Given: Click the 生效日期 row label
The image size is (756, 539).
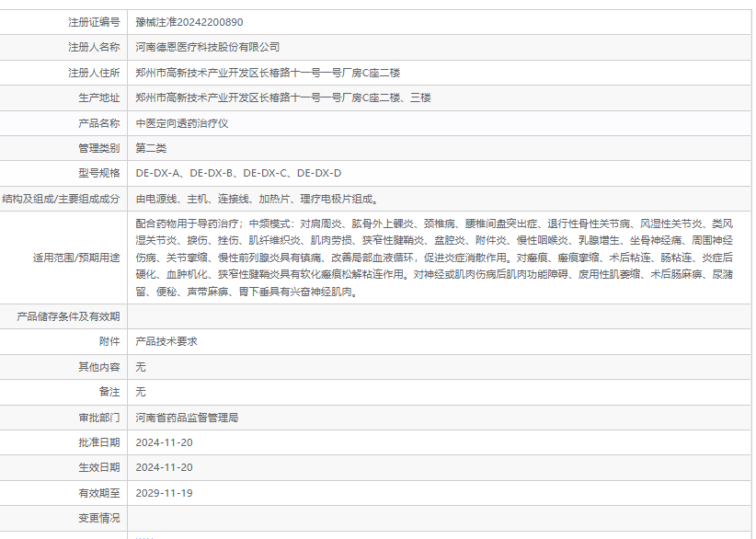Looking at the screenshot, I should point(99,467).
